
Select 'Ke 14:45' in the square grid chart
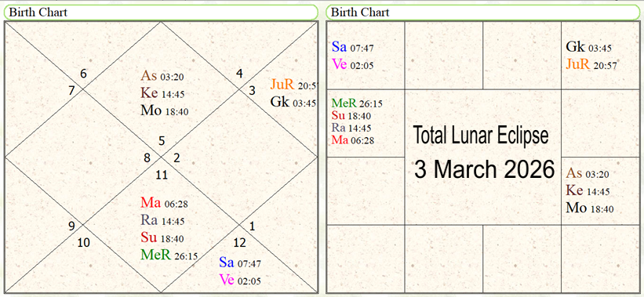pos(588,190)
